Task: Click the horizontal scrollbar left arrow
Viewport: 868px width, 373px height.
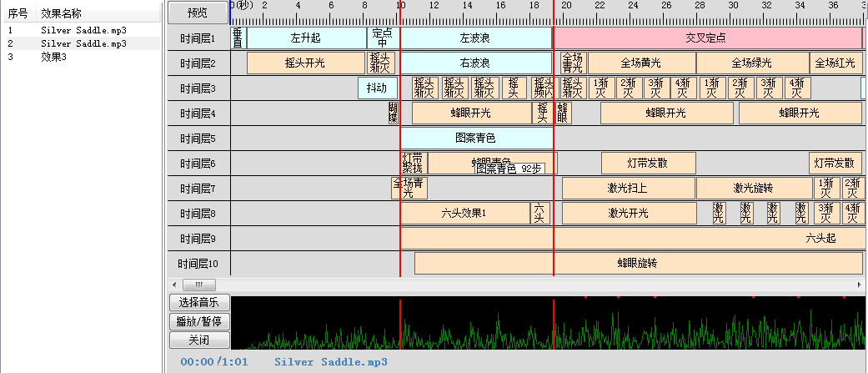Action: point(175,285)
